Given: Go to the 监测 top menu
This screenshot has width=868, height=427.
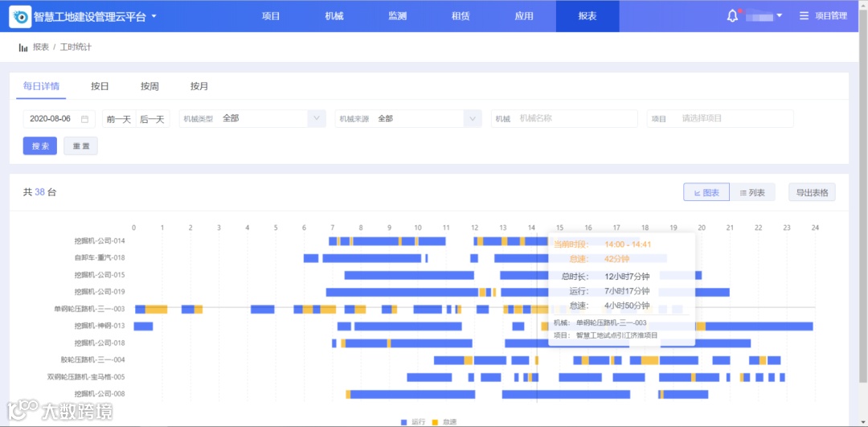Looking at the screenshot, I should pos(398,16).
